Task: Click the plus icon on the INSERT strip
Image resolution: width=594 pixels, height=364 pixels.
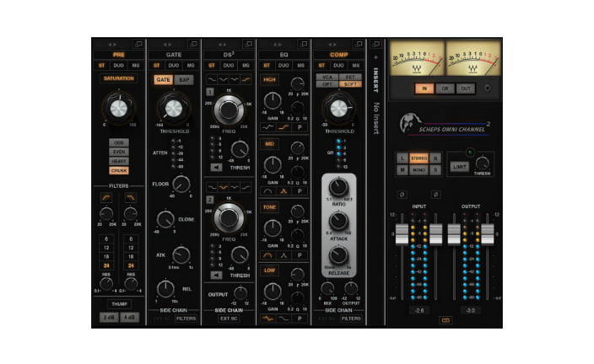Action: coord(375,57)
